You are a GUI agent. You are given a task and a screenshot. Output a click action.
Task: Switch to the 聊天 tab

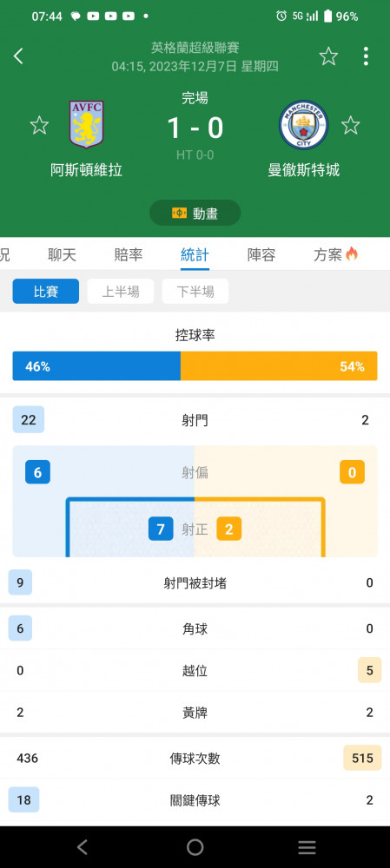(62, 254)
